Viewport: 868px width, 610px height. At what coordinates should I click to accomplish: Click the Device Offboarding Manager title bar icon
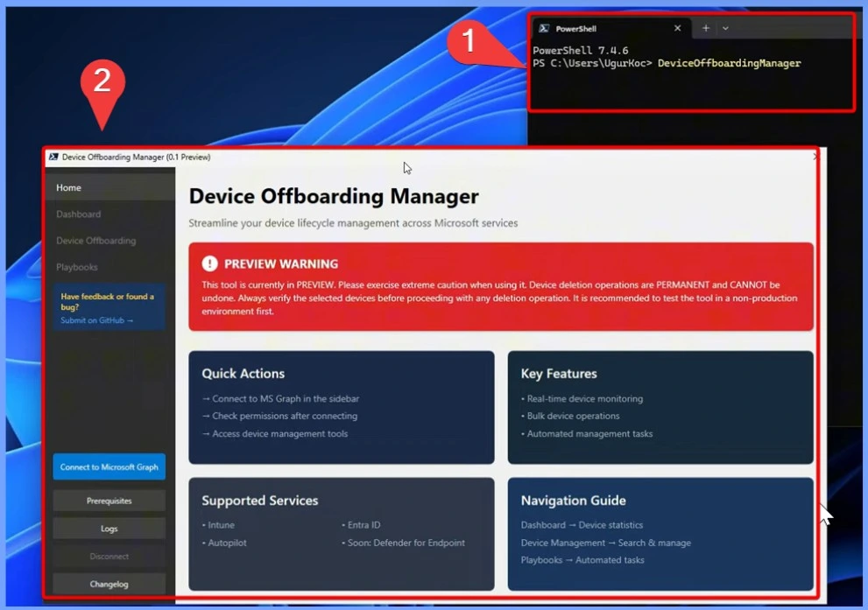pyautogui.click(x=53, y=157)
